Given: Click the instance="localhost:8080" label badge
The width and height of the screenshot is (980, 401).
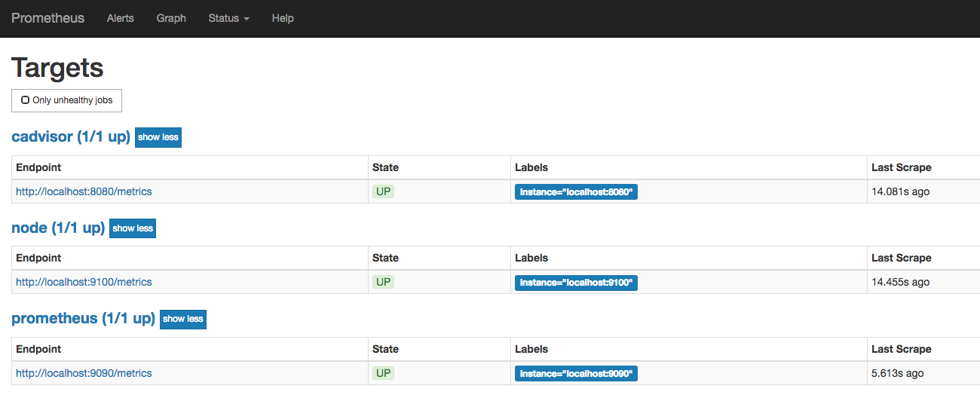Looking at the screenshot, I should click(576, 192).
